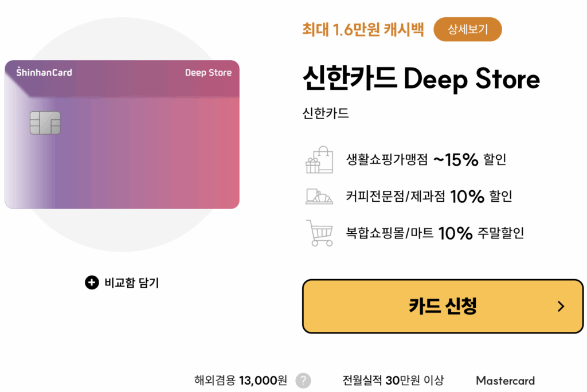
Task: Open 상세보기 cashback details
Action: tap(468, 29)
